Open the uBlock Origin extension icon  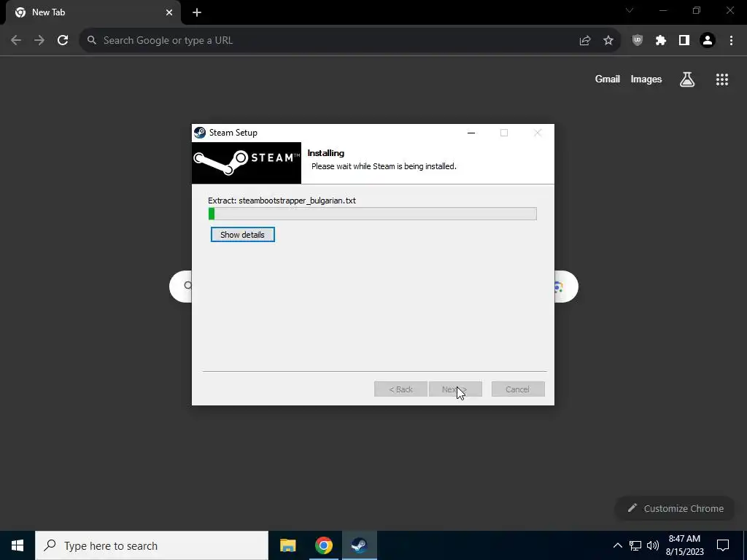coord(638,41)
